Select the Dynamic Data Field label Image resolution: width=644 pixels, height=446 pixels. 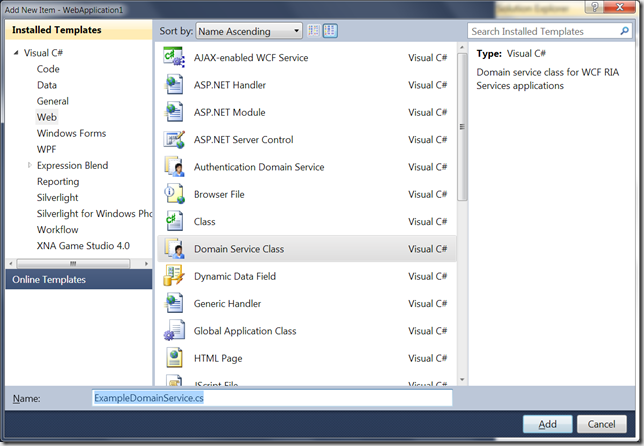(235, 276)
